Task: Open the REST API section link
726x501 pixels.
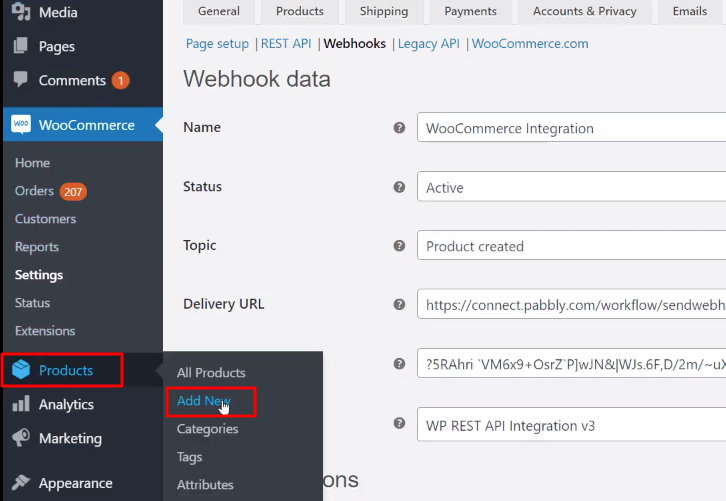Action: pos(286,44)
